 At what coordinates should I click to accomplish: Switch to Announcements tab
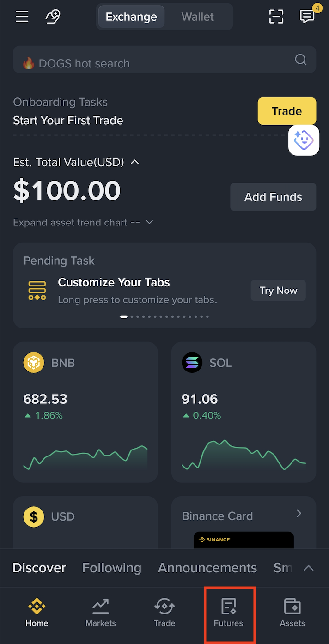[x=207, y=568]
